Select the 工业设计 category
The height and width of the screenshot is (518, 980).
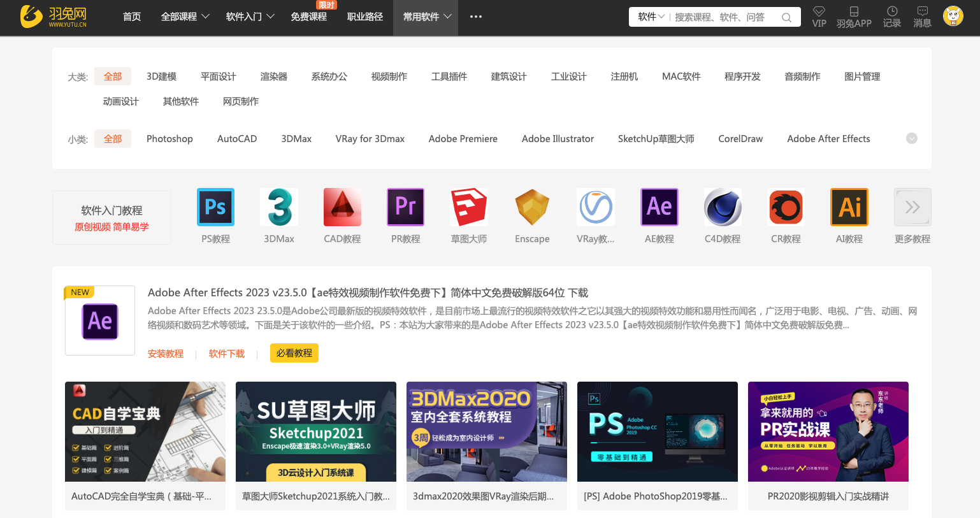click(569, 76)
